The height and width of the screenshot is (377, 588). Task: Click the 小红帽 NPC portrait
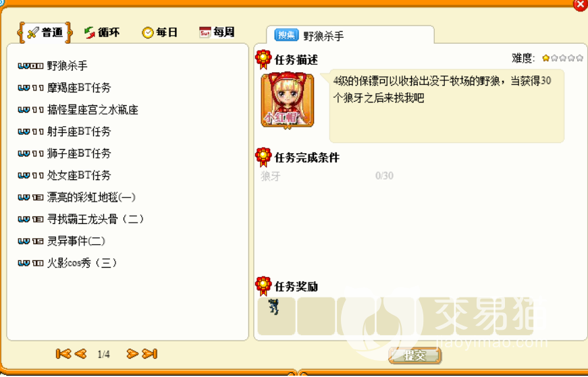click(288, 100)
